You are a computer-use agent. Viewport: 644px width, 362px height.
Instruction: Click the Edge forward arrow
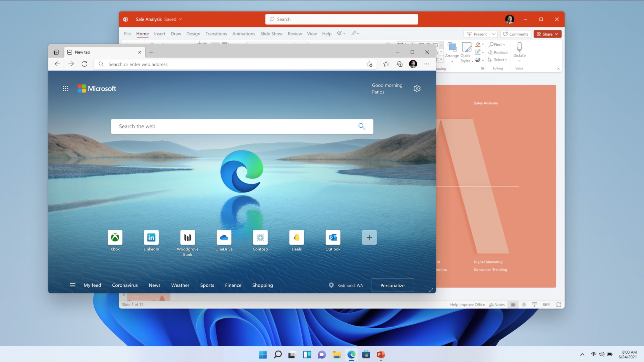click(71, 64)
